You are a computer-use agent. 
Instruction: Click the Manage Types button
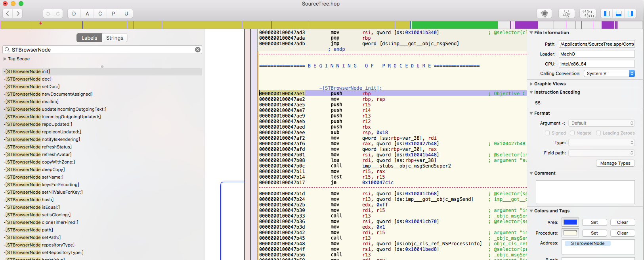coord(615,163)
